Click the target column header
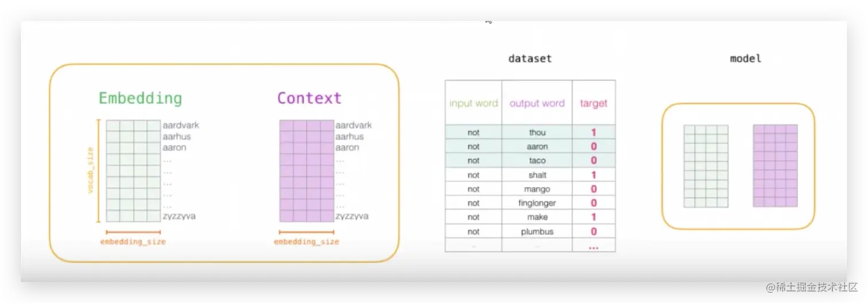The height and width of the screenshot is (303, 868). tap(594, 104)
